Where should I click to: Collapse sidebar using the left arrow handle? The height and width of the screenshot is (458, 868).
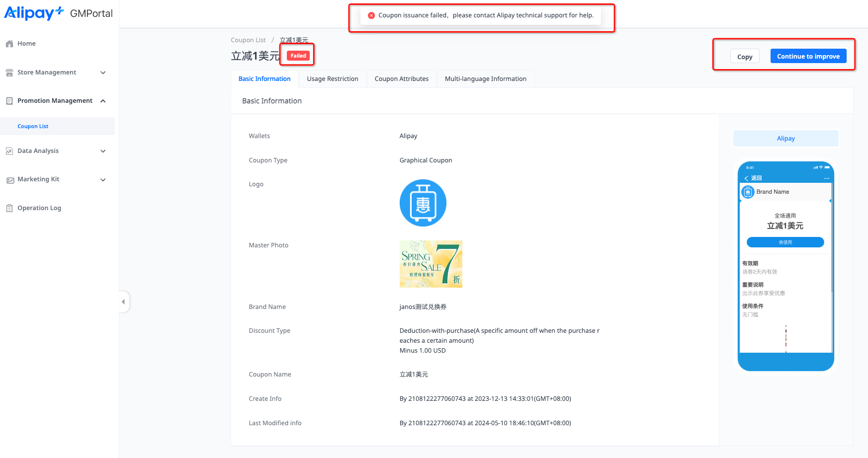coord(123,302)
